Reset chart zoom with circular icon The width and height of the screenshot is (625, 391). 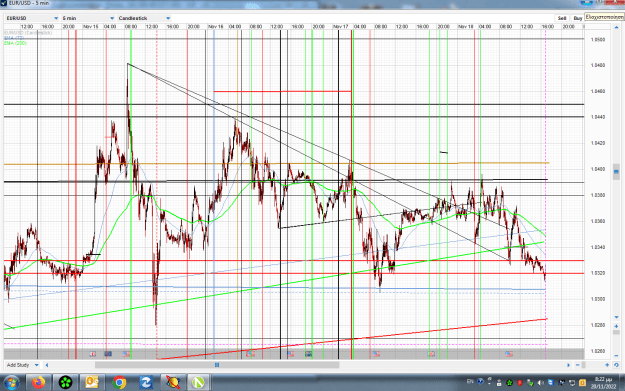(616, 365)
